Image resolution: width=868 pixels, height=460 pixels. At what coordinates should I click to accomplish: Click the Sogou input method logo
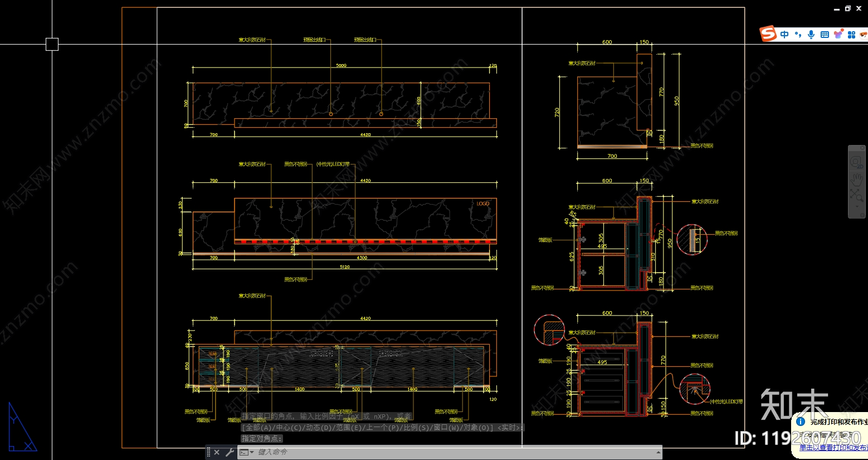(x=769, y=33)
